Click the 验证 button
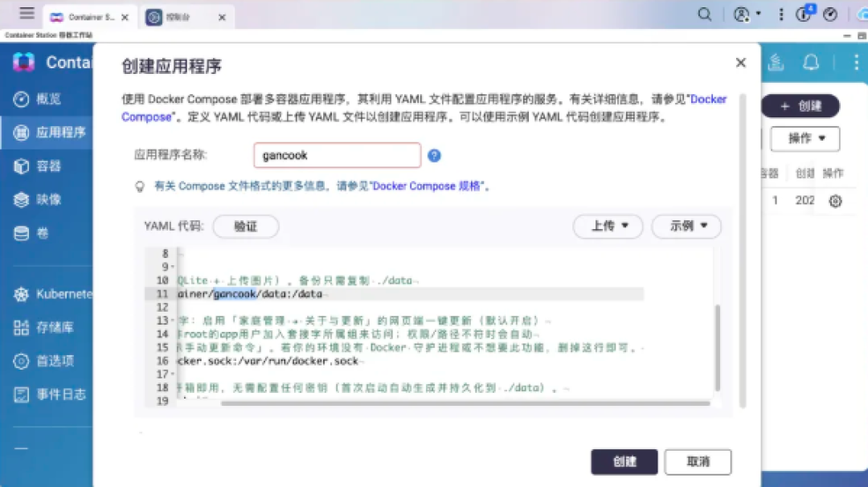This screenshot has width=868, height=487. [x=246, y=227]
